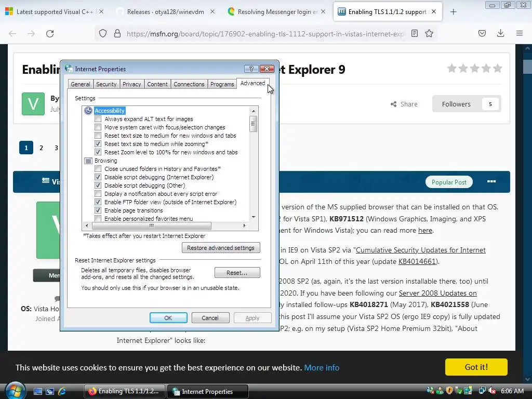Click the Internet Properties help question button
The height and width of the screenshot is (399, 532).
tap(251, 69)
